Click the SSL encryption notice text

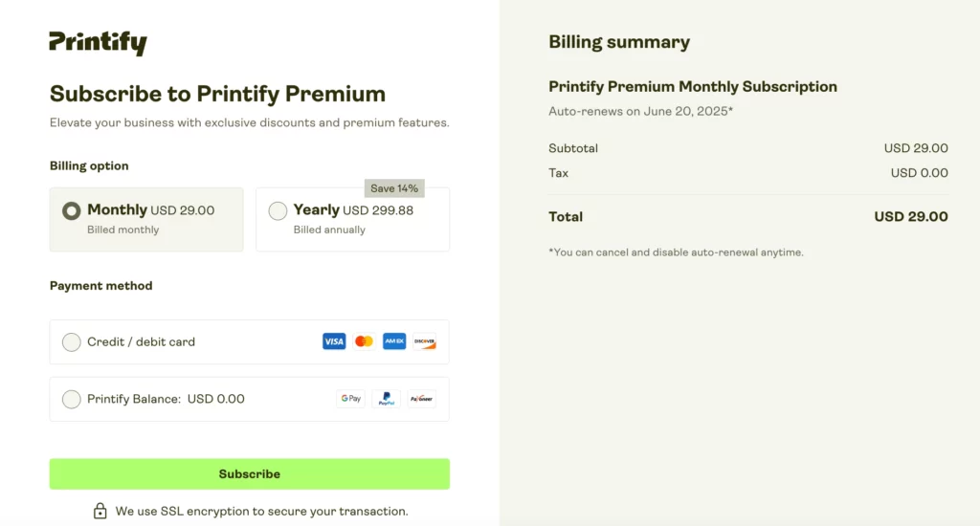[x=261, y=512]
